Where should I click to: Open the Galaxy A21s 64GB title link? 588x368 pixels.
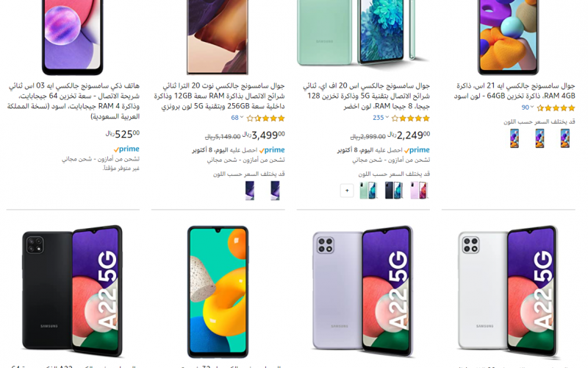tap(514, 91)
